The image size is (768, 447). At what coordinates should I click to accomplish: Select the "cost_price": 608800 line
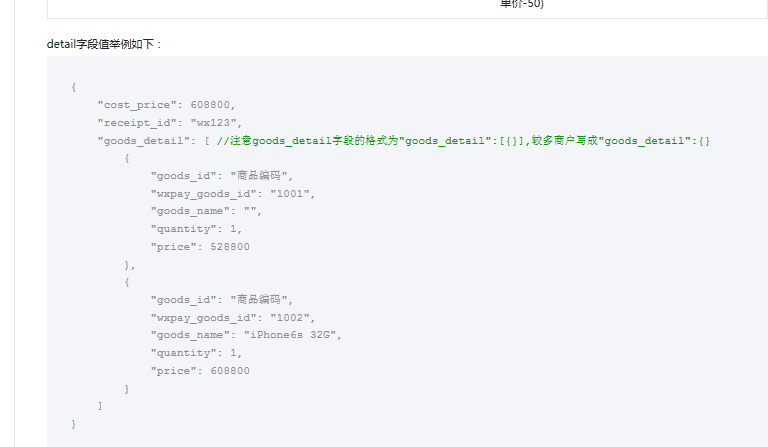pyautogui.click(x=166, y=105)
